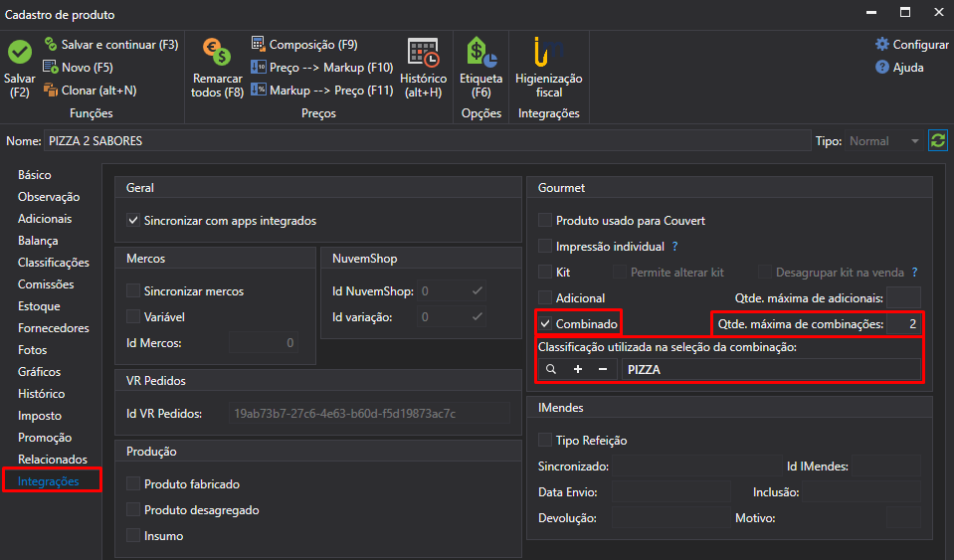The image size is (954, 560).
Task: Check the Tipo Refeição checkbox
Action: (x=545, y=441)
